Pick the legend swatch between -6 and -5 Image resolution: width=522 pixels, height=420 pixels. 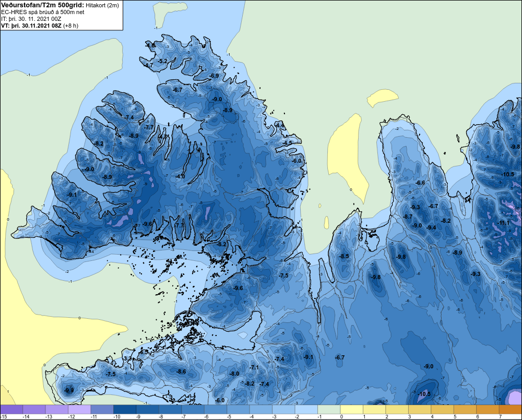point(216,410)
